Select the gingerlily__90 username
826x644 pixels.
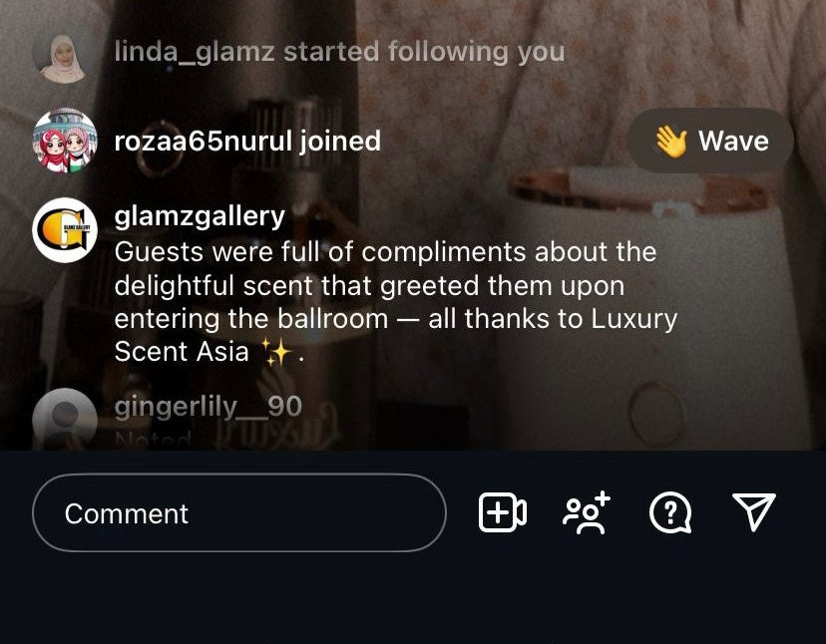pos(208,407)
